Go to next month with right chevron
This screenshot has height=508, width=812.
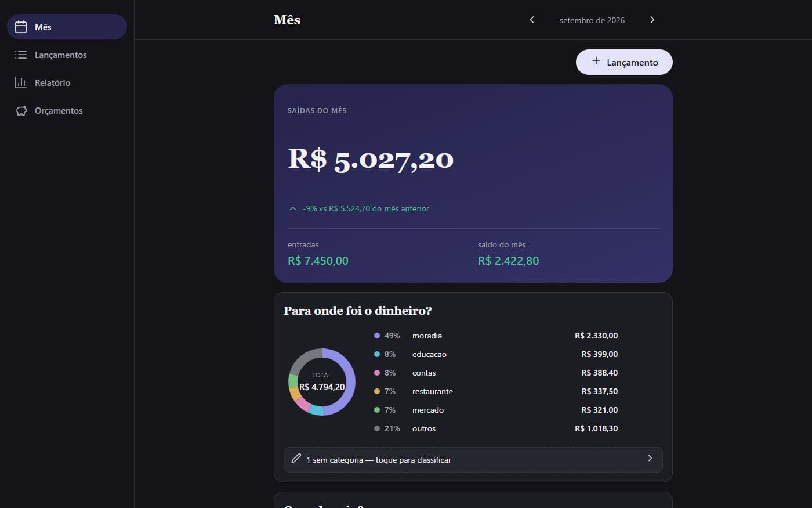652,20
